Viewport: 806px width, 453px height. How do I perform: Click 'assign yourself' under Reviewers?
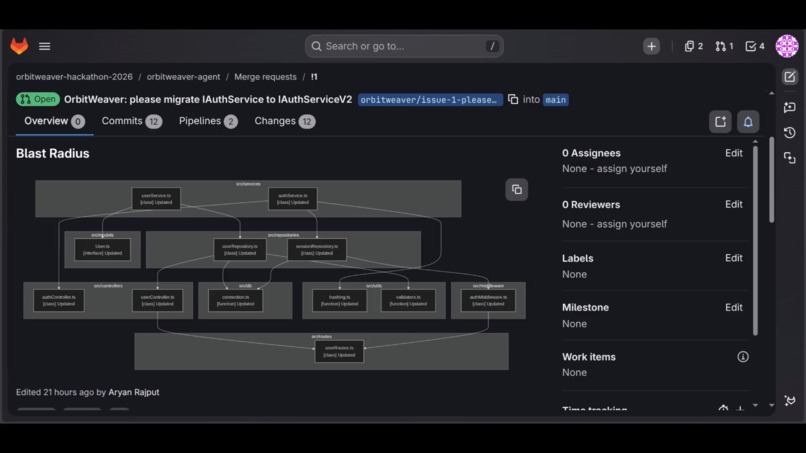click(x=632, y=224)
